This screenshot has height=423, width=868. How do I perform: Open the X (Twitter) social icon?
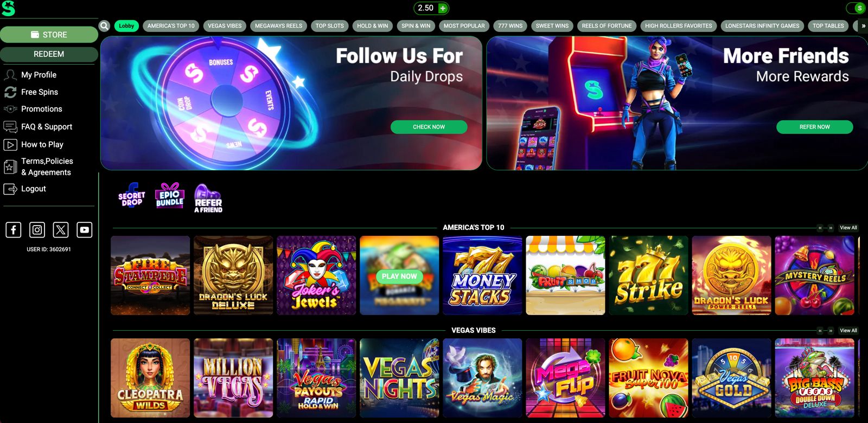pyautogui.click(x=61, y=230)
